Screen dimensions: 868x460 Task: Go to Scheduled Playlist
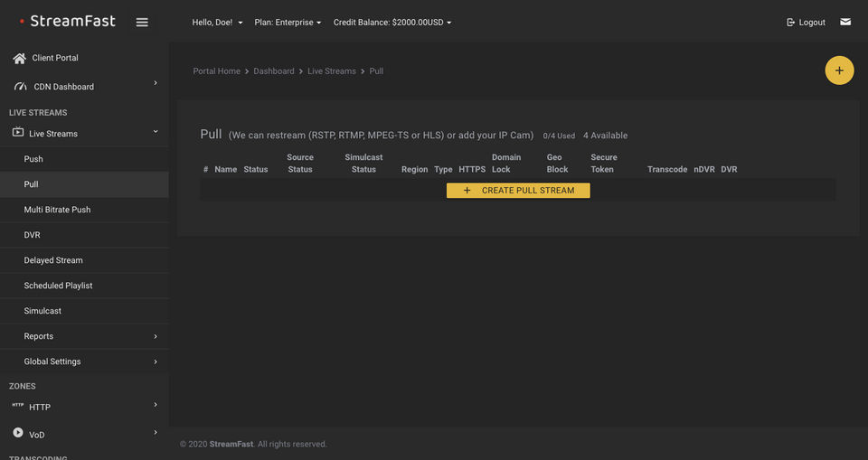tap(58, 286)
